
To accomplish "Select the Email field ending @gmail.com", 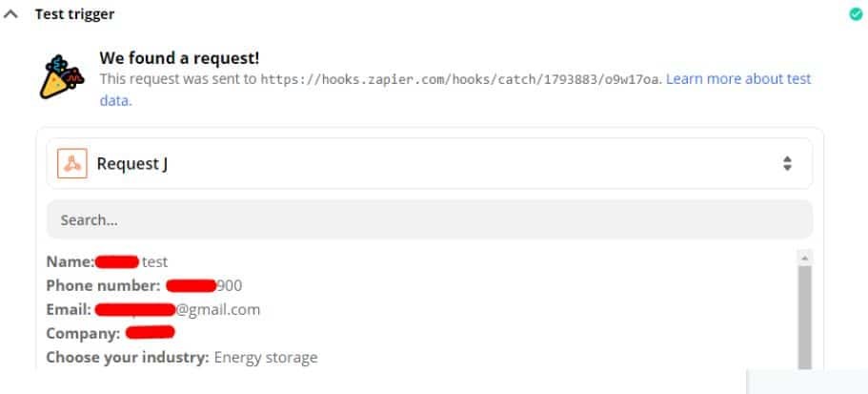I will coord(152,310).
